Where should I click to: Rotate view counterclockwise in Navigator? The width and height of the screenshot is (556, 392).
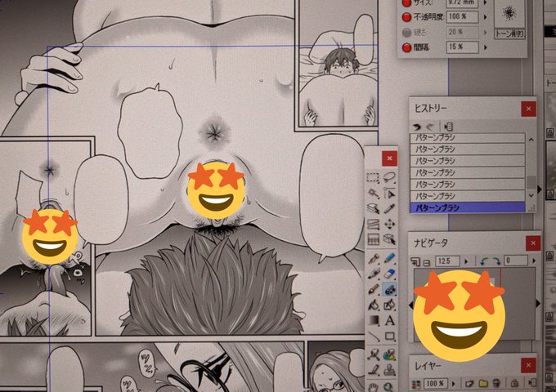point(484,261)
